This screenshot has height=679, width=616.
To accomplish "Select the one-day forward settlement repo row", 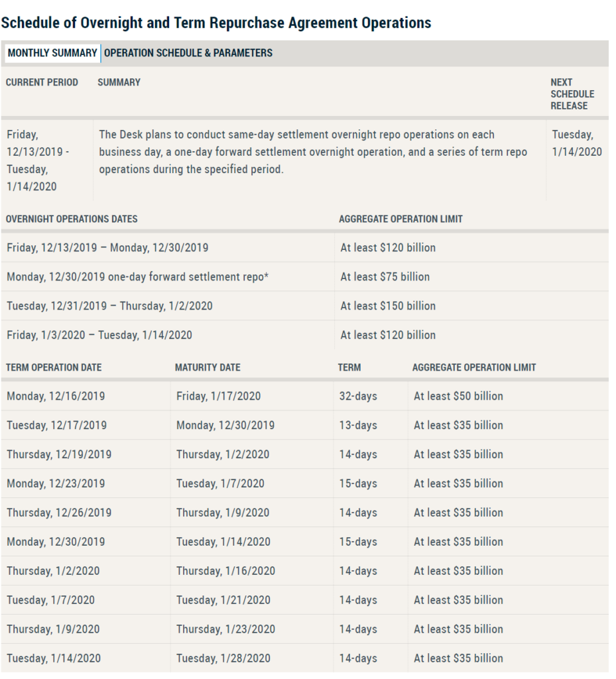I will [x=305, y=277].
